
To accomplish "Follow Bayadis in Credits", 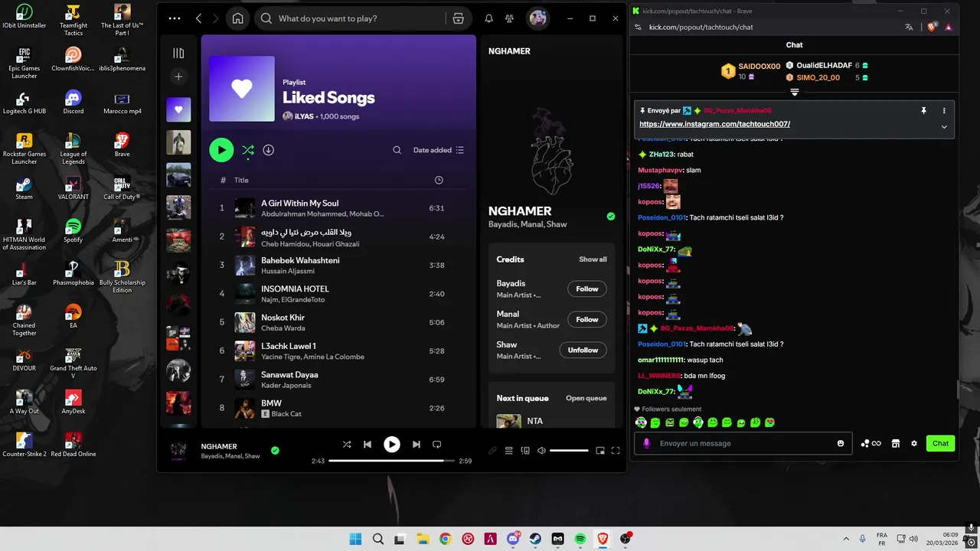I will click(x=587, y=289).
